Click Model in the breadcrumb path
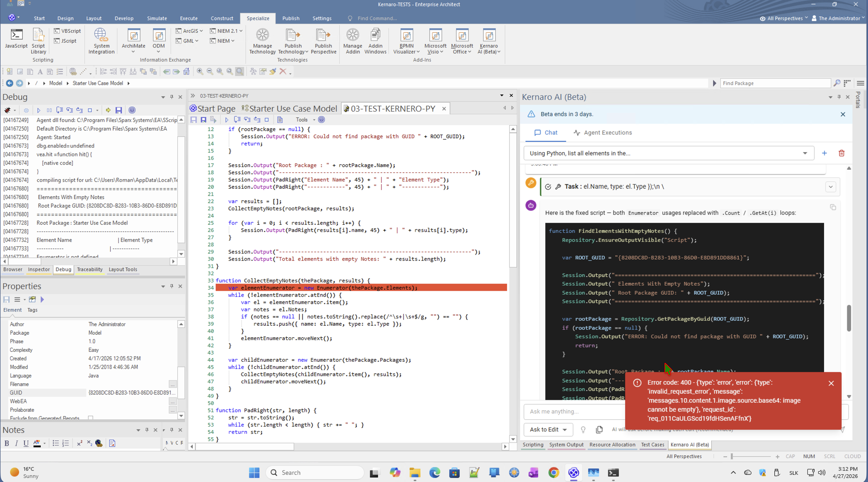 [x=56, y=83]
